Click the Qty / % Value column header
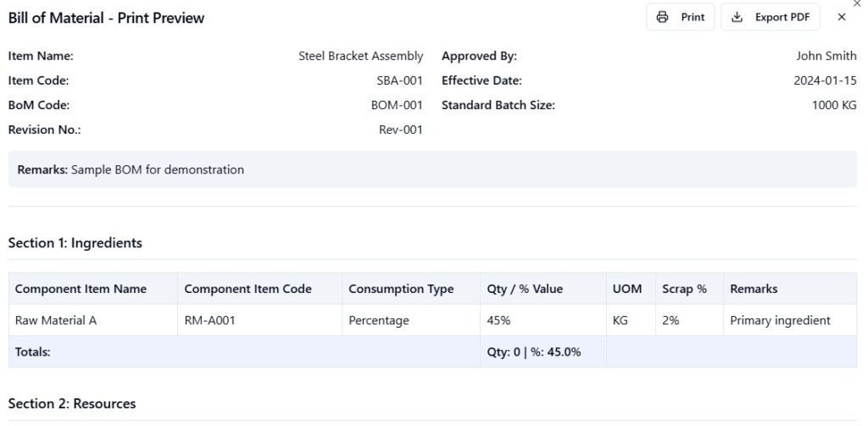The width and height of the screenshot is (868, 426). click(524, 289)
